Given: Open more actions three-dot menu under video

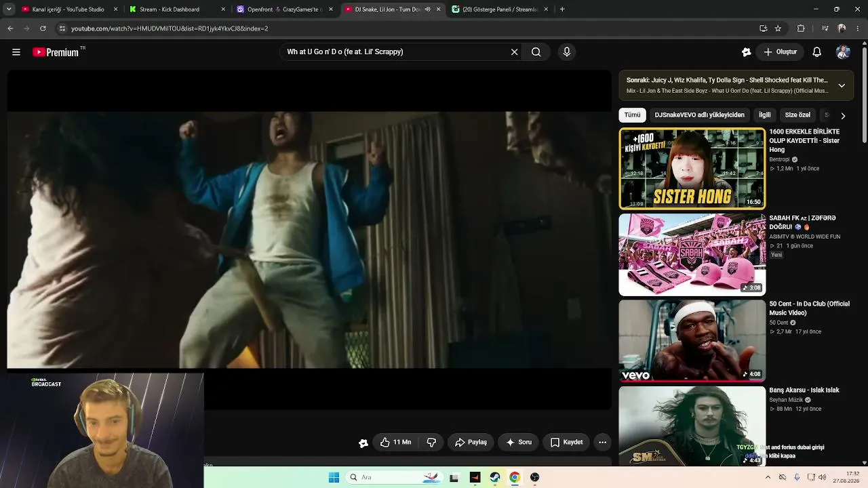Looking at the screenshot, I should tap(602, 443).
